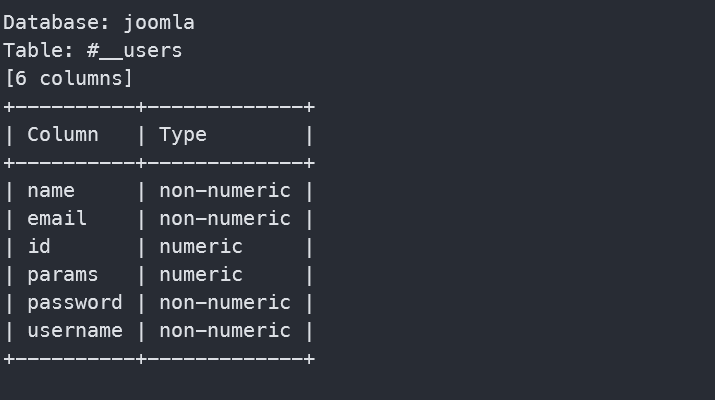Click the "username" column entry
715x400 pixels.
75,330
